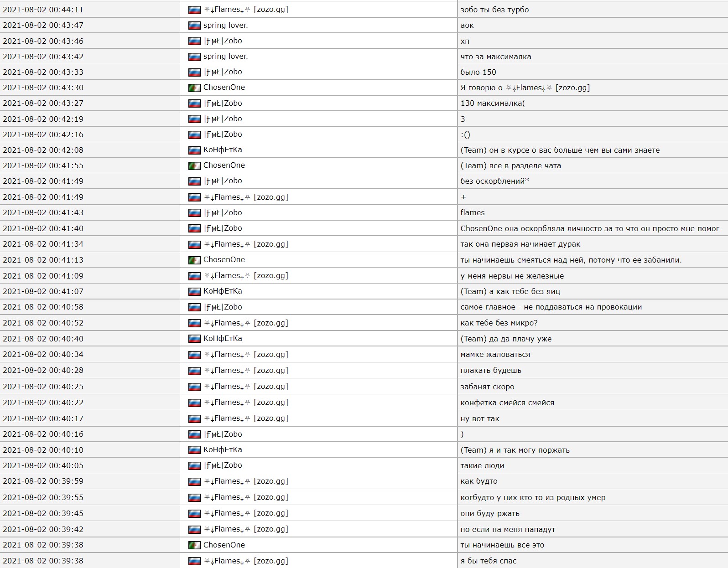The width and height of the screenshot is (728, 568).
Task: Click the Russian flag in the 00:43:27 Zobo row
Action: coord(194,103)
